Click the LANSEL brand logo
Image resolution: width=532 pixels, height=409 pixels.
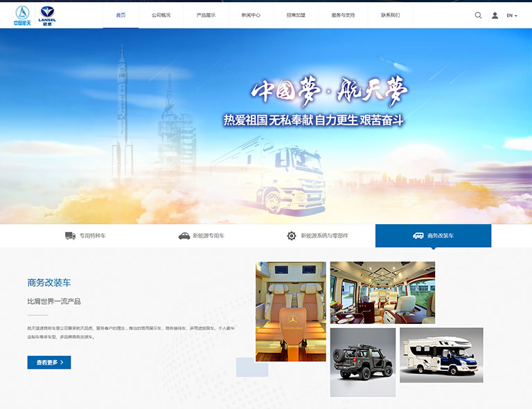48,15
